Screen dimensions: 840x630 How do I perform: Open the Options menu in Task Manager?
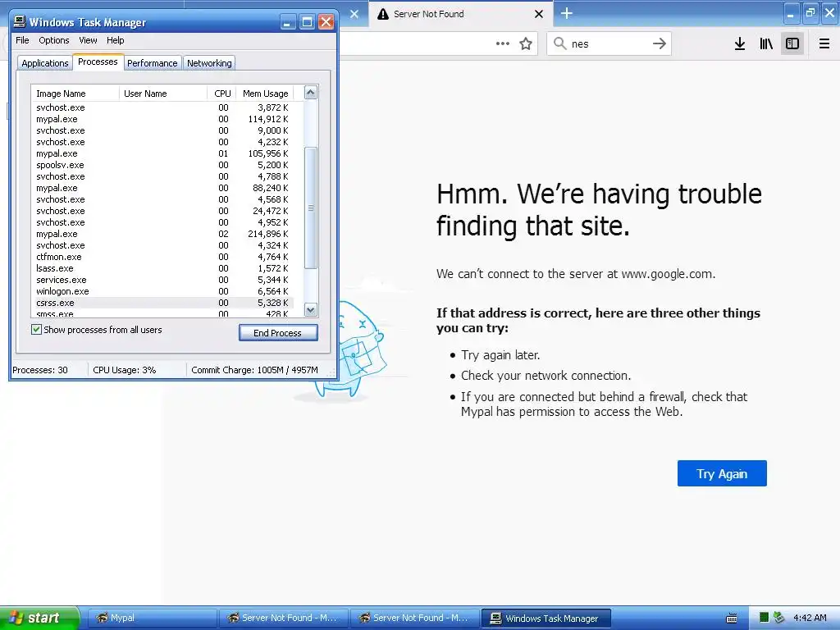pos(53,40)
